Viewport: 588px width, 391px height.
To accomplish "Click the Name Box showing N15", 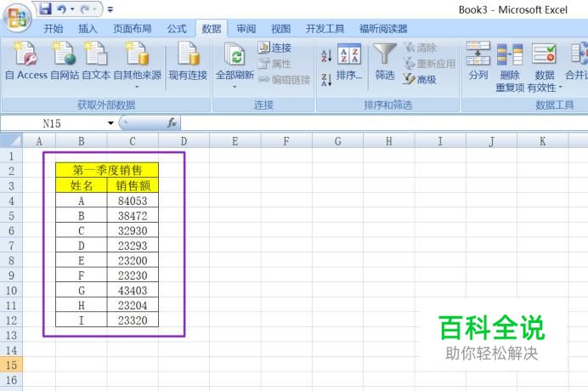I will 52,123.
